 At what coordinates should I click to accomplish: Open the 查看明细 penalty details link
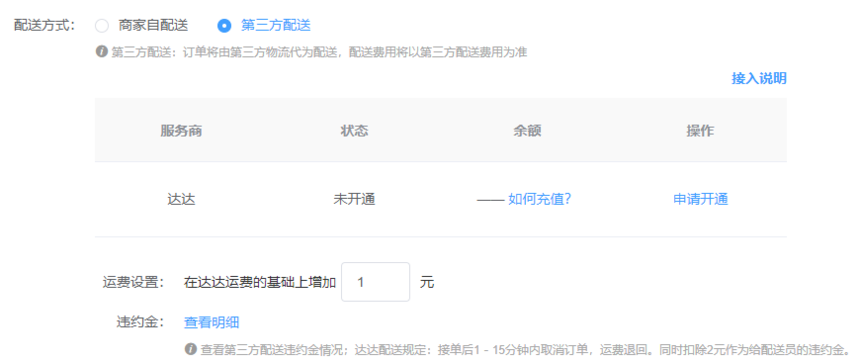[211, 323]
